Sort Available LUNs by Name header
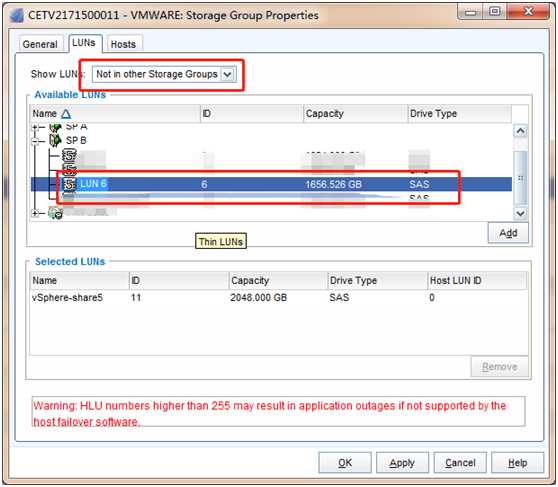Screen dimensions: 558x487 pyautogui.click(x=115, y=114)
